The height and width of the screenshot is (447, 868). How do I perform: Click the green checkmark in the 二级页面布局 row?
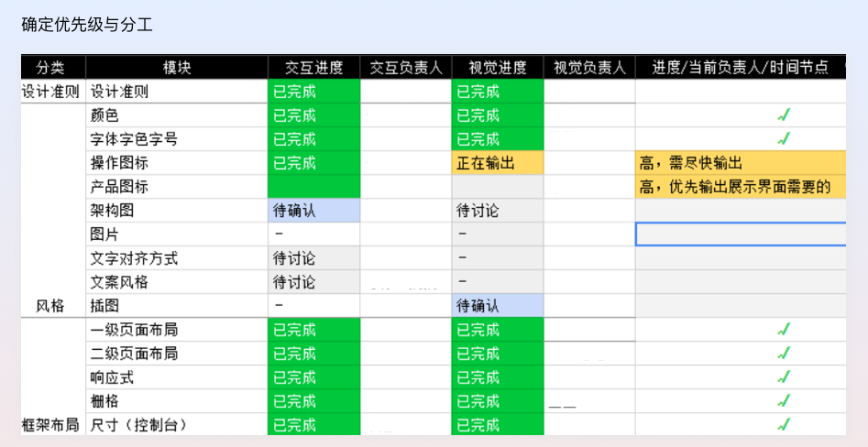784,353
